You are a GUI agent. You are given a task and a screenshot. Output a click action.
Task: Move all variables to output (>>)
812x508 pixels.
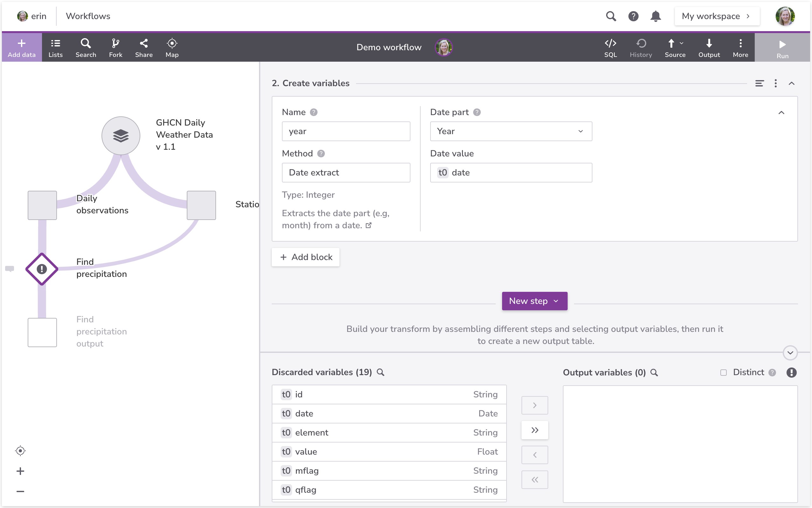click(535, 430)
